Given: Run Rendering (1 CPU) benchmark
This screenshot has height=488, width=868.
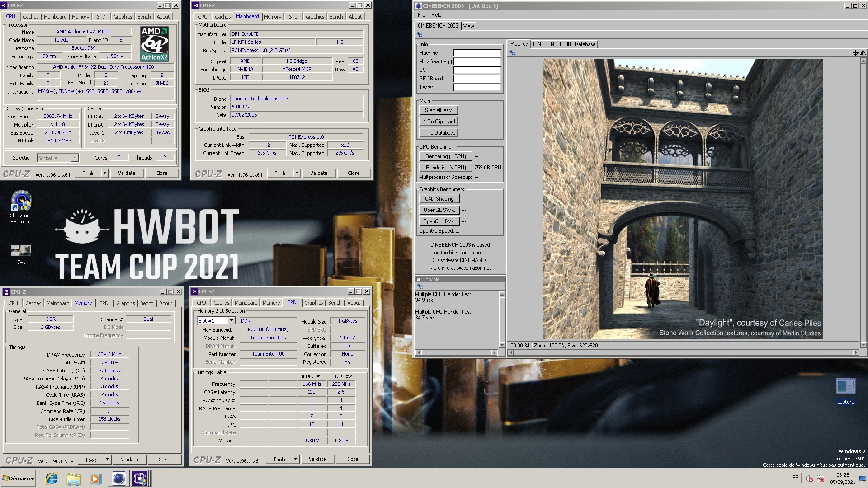Looking at the screenshot, I should (x=446, y=156).
